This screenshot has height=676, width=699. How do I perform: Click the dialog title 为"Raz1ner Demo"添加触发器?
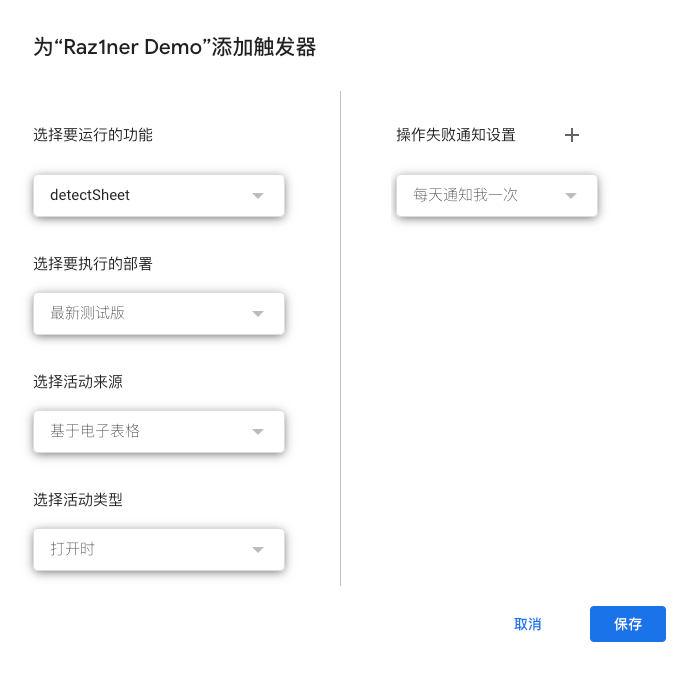[175, 47]
